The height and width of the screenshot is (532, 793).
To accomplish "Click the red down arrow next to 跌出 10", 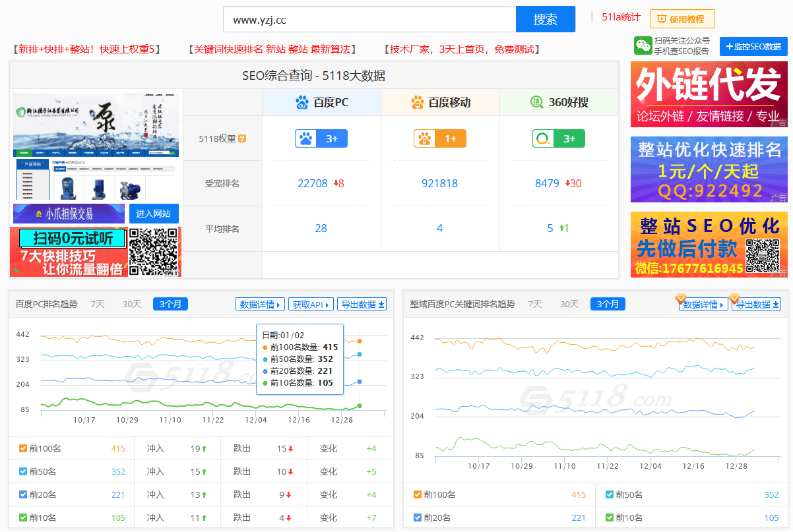I will [x=290, y=472].
